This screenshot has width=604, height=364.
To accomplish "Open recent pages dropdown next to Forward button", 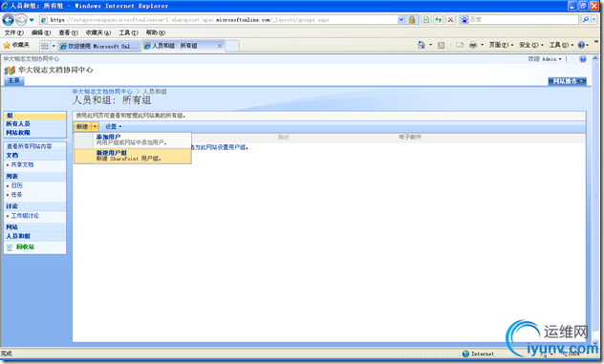I will [32, 20].
